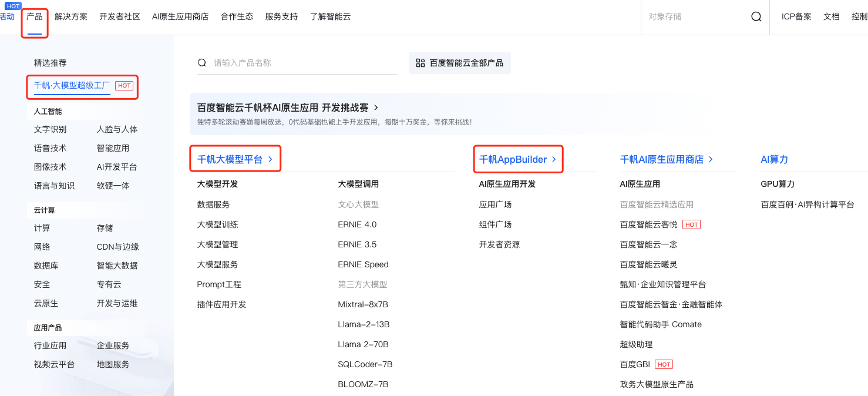Expand 千帆大模型平台 via its chevron arrow
This screenshot has width=868, height=396.
[x=270, y=159]
